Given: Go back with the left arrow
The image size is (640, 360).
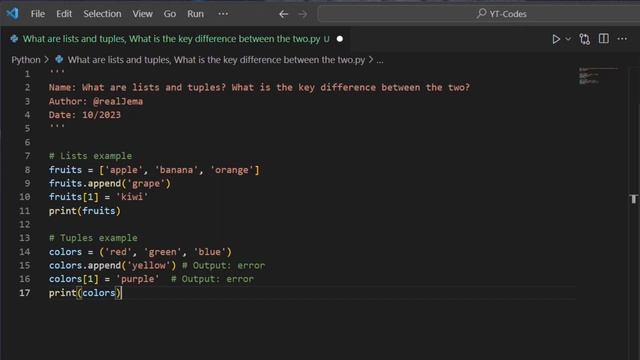Looking at the screenshot, I should click(x=283, y=14).
